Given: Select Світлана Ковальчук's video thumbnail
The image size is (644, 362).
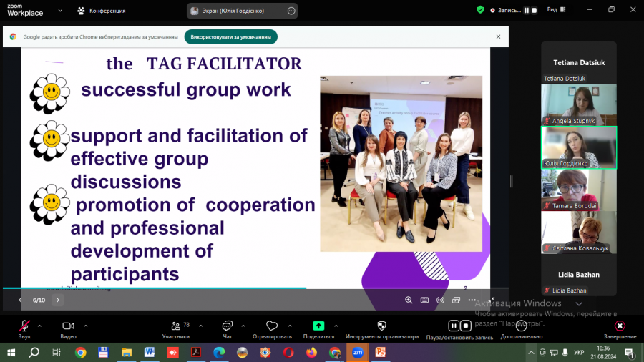Looking at the screenshot, I should [579, 233].
